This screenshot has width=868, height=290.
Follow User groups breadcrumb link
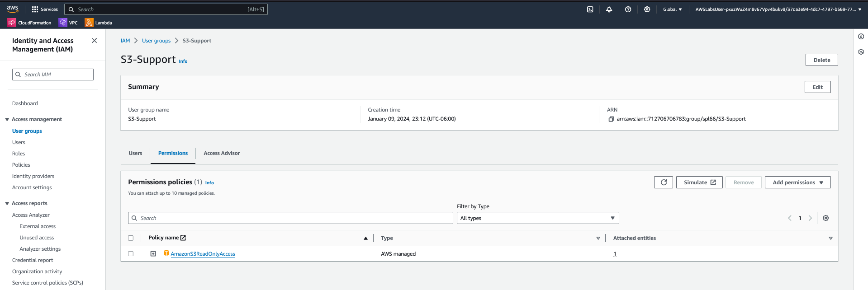click(156, 41)
